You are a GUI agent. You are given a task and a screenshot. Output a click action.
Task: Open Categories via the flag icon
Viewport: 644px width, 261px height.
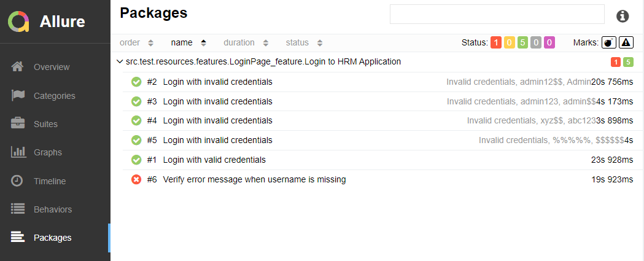pyautogui.click(x=18, y=96)
